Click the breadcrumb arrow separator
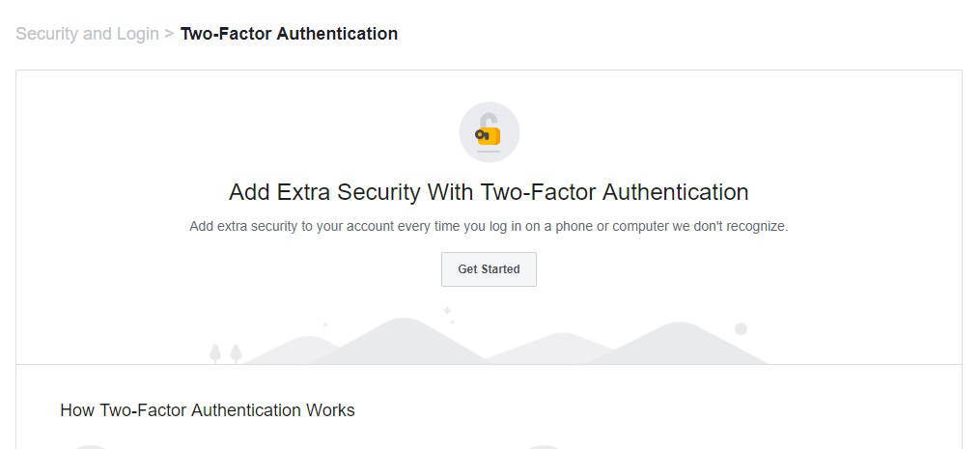The height and width of the screenshot is (449, 980). tap(169, 34)
